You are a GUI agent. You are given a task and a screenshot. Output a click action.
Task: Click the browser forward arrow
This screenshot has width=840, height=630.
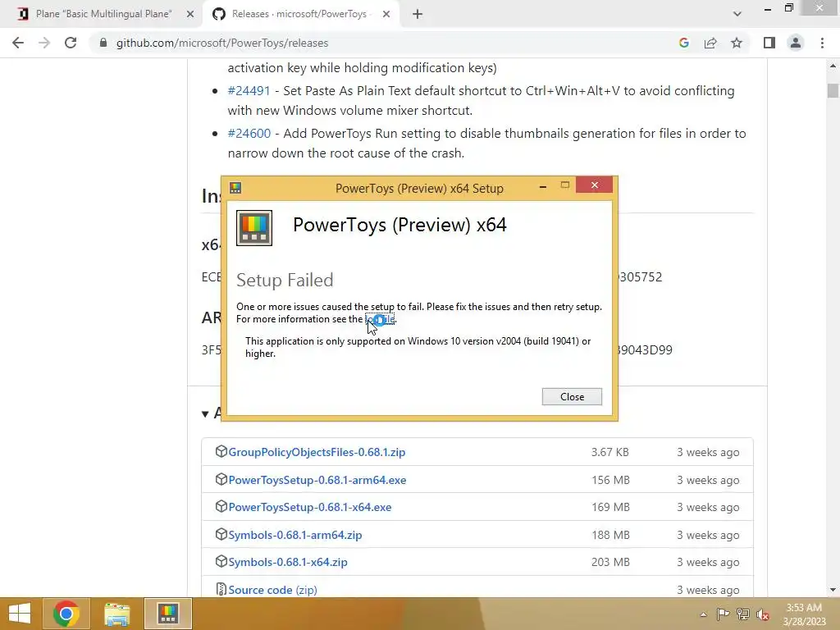[44, 43]
